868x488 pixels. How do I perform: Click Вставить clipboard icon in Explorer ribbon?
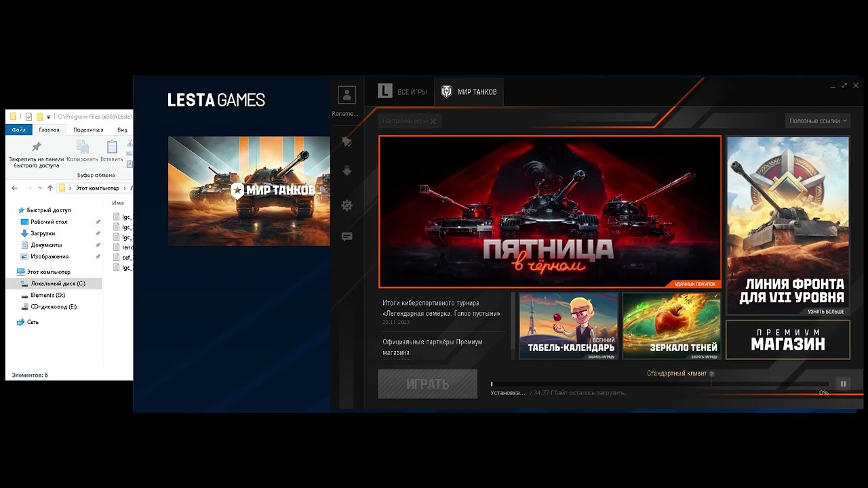(x=112, y=147)
